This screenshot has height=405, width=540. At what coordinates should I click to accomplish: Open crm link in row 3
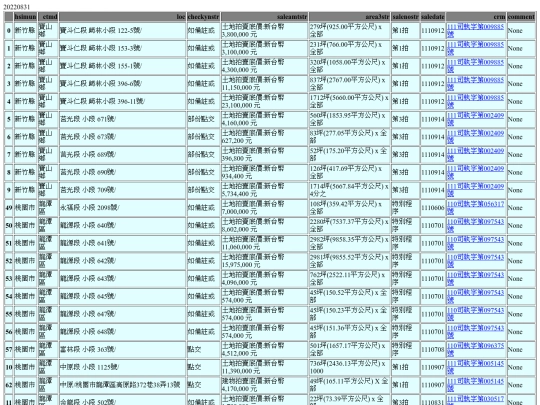(x=475, y=84)
